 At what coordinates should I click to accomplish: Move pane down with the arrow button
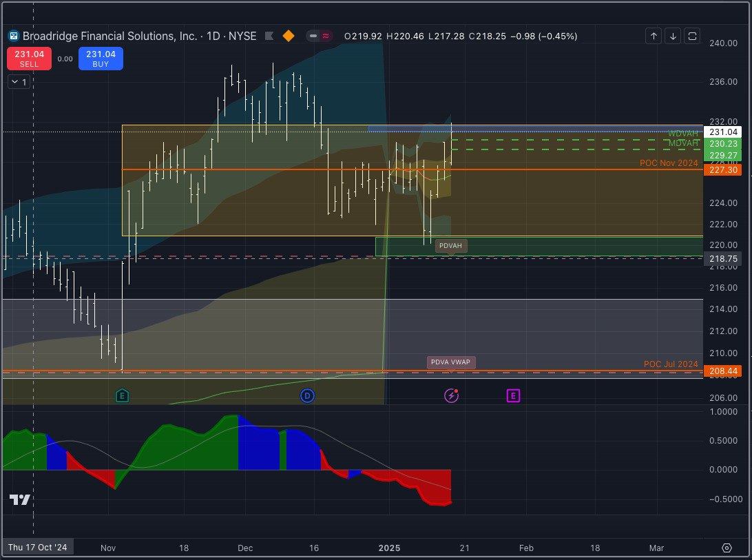pyautogui.click(x=673, y=36)
